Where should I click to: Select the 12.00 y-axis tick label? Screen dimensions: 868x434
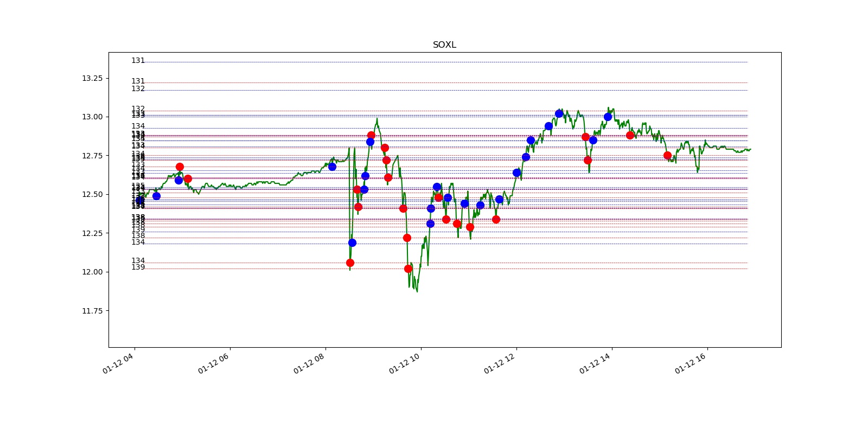point(92,272)
